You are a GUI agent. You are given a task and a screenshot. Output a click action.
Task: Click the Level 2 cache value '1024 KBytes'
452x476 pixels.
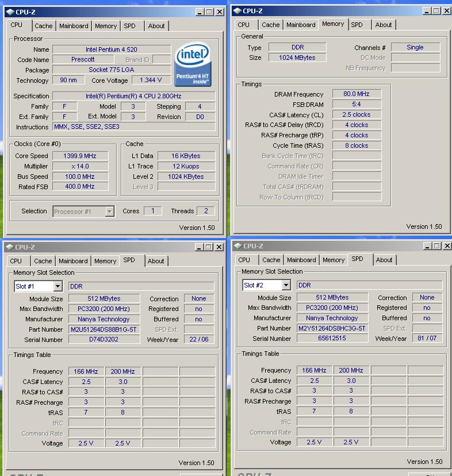tap(186, 176)
